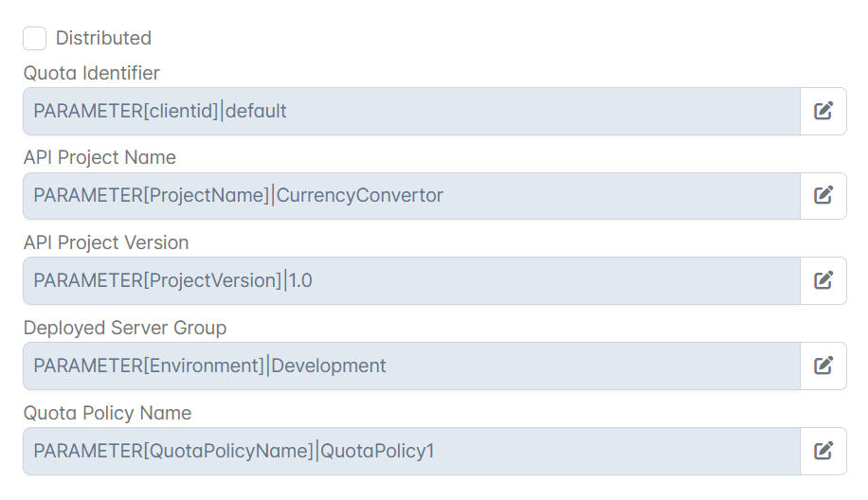Click the API Project Name edit icon

pyautogui.click(x=823, y=195)
